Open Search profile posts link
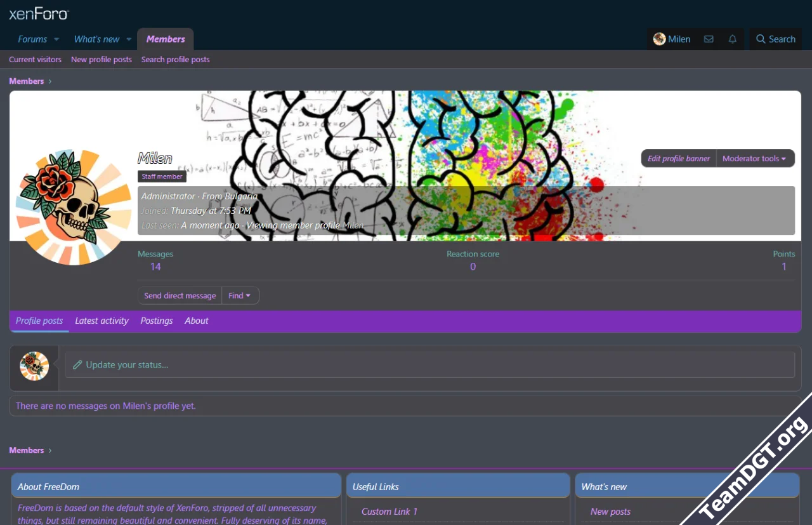Screen dimensions: 812x525 click(x=175, y=60)
